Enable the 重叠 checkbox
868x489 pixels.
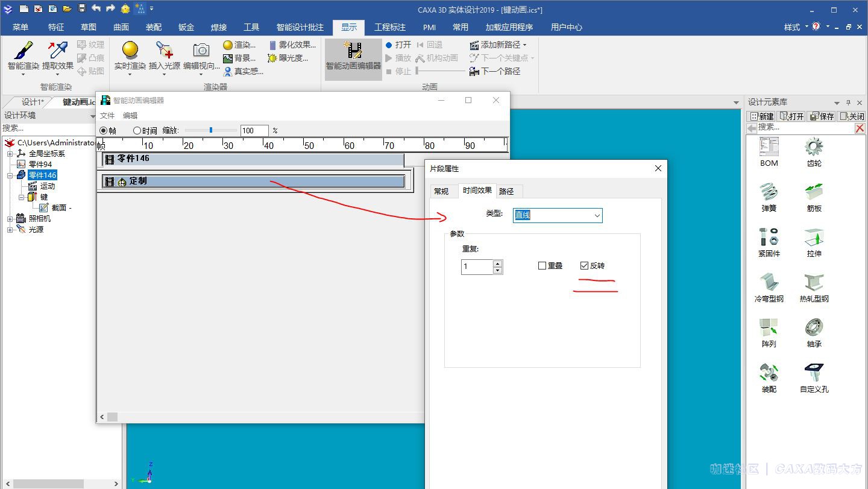(x=542, y=265)
